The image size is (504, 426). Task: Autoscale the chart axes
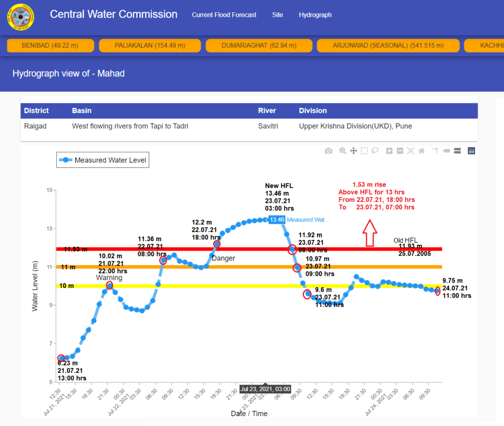tap(411, 151)
